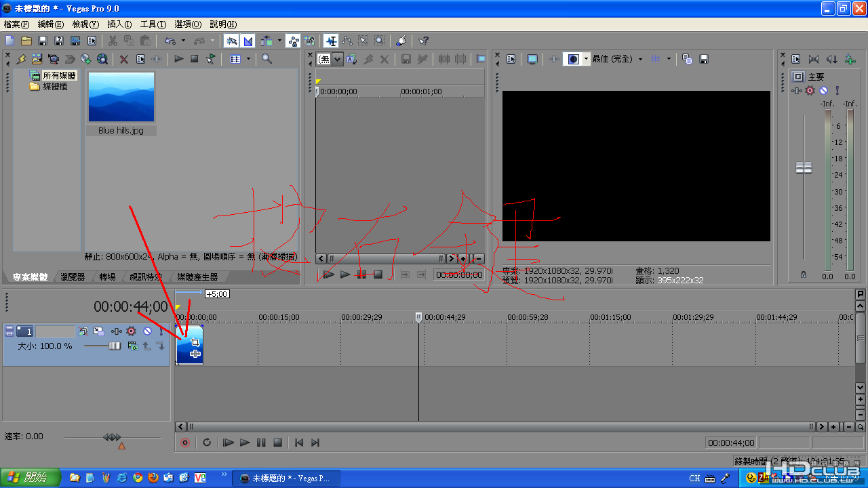Open a project with the folder icon
Image resolution: width=868 pixels, height=488 pixels.
[x=26, y=41]
